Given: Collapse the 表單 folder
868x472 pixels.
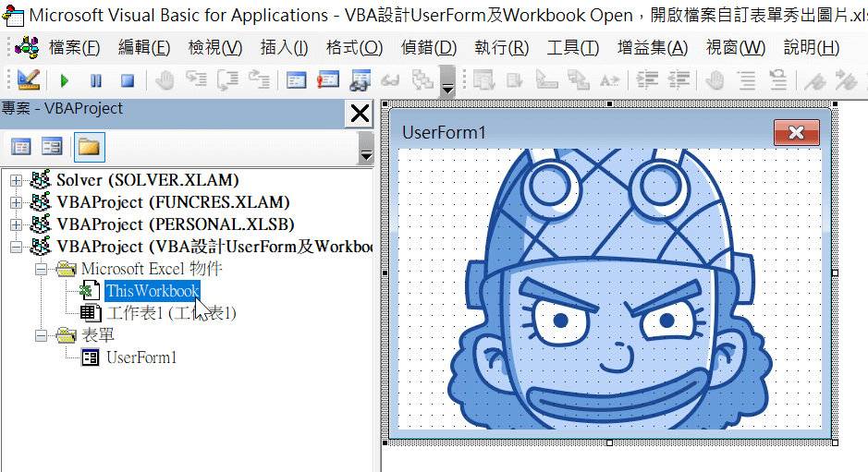Looking at the screenshot, I should [41, 335].
